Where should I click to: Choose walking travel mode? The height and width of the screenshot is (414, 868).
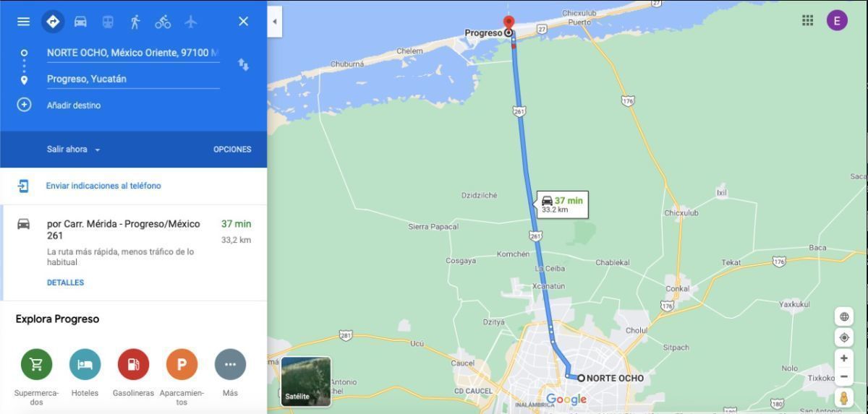[135, 22]
